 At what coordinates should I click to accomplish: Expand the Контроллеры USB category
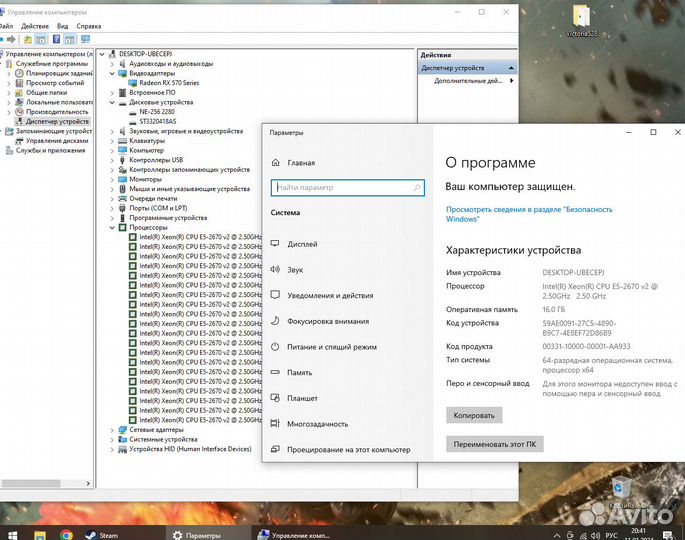112,160
